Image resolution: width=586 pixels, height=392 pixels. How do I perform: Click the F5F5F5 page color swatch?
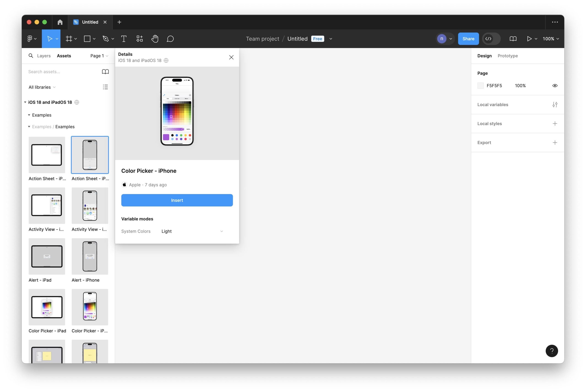[x=480, y=86]
